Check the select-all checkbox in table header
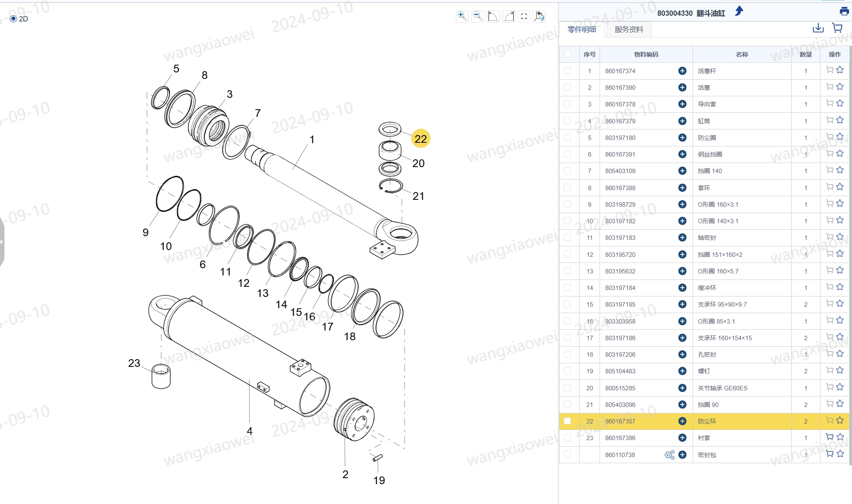Viewport: 852px width, 504px height. 568,54
